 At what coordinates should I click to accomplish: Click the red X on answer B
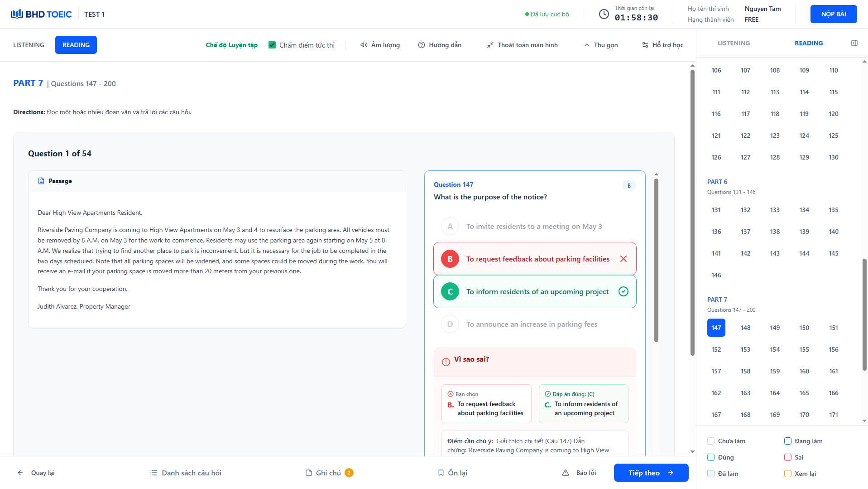click(623, 259)
